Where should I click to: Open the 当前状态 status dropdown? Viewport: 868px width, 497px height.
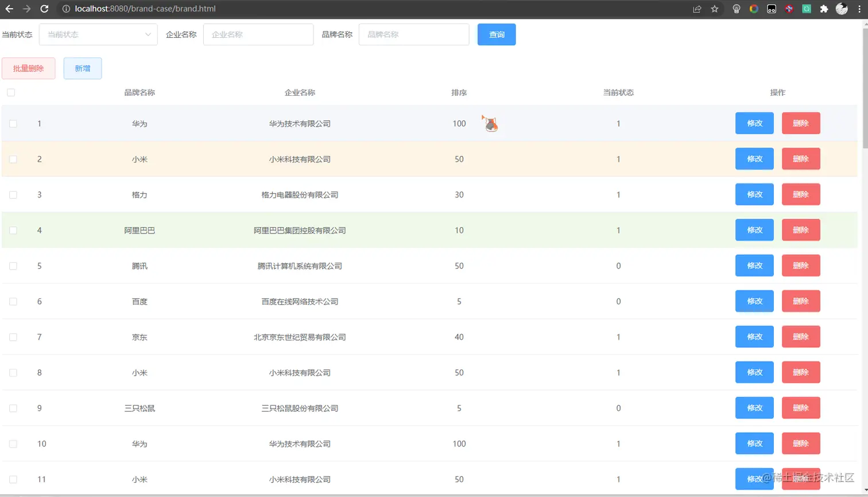click(x=98, y=34)
